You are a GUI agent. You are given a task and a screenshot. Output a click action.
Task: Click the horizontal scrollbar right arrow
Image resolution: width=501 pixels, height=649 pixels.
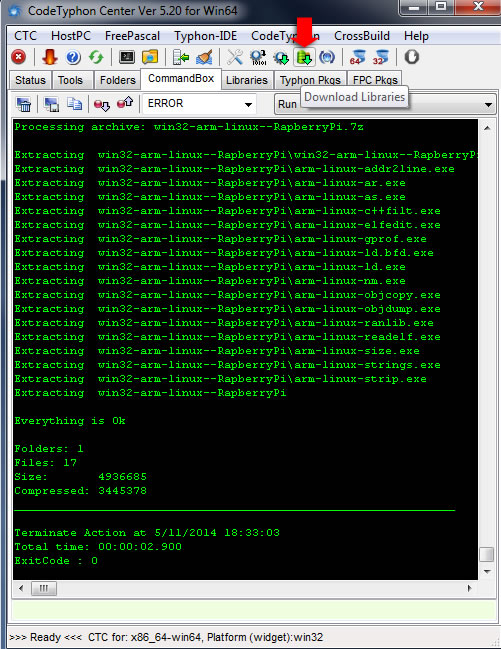[469, 588]
